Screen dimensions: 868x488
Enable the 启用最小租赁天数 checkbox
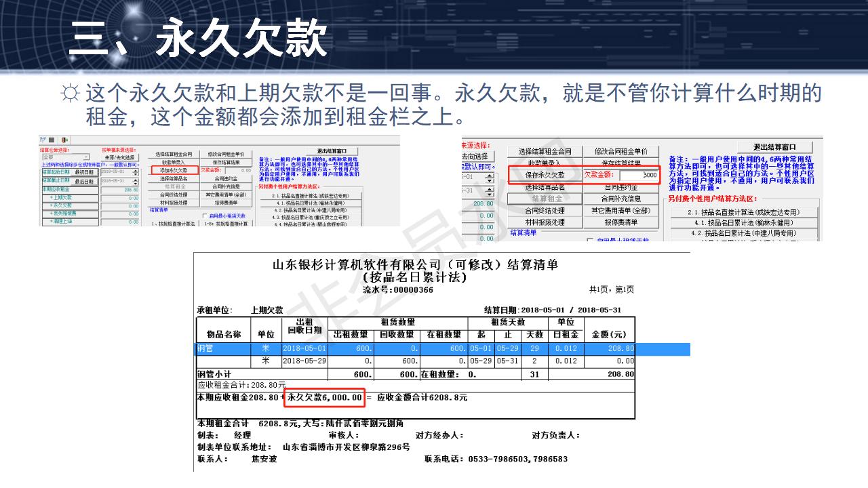pyautogui.click(x=205, y=215)
